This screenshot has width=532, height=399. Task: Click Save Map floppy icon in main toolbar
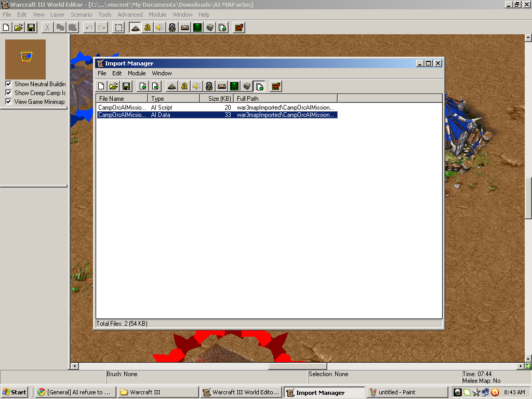[x=31, y=28]
